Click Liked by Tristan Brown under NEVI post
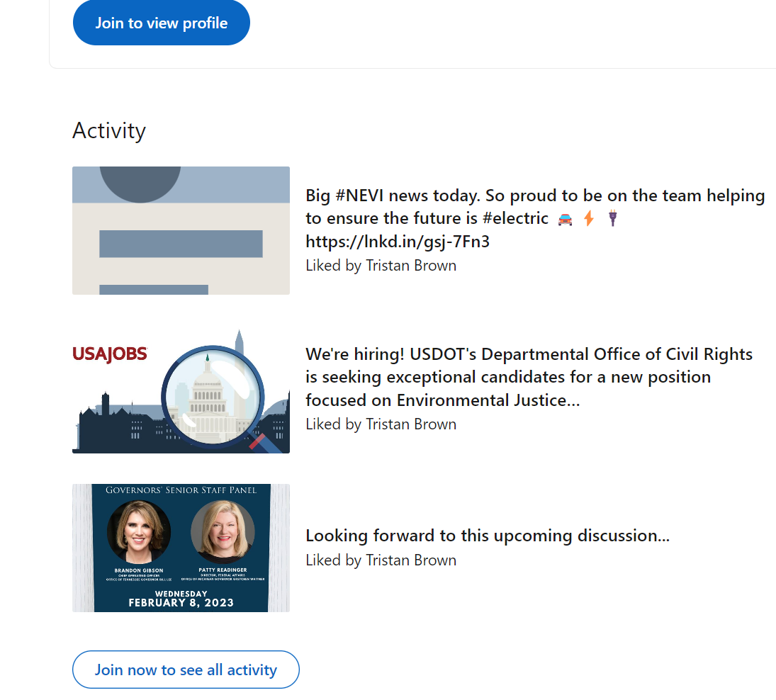Screen dimensions: 776x700 pyautogui.click(x=381, y=266)
